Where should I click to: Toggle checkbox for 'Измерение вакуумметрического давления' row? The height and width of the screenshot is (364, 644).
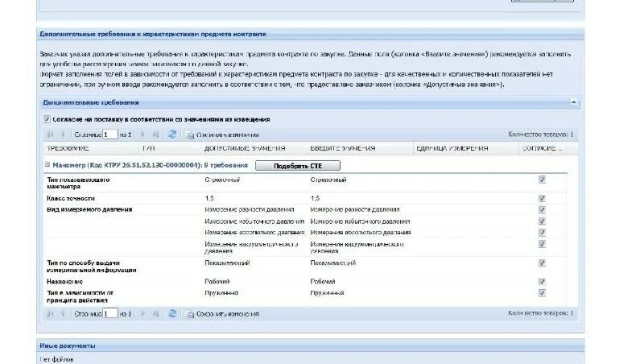542,245
